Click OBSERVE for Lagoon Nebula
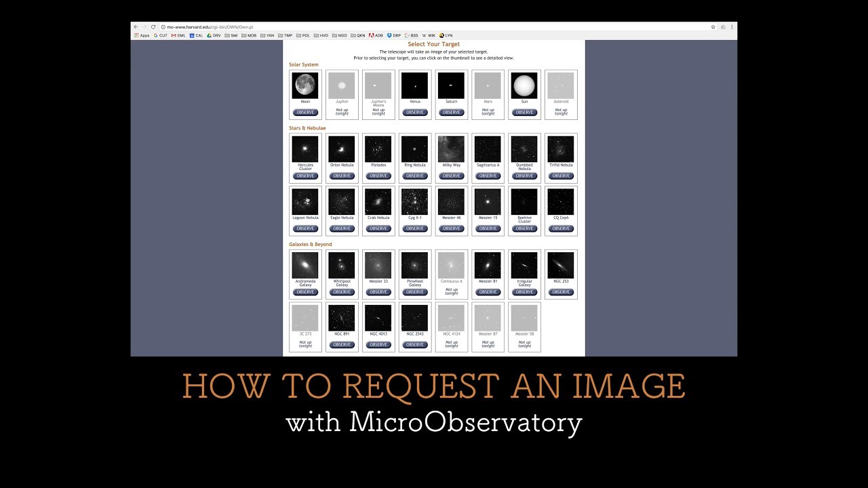868x488 pixels. coord(305,228)
